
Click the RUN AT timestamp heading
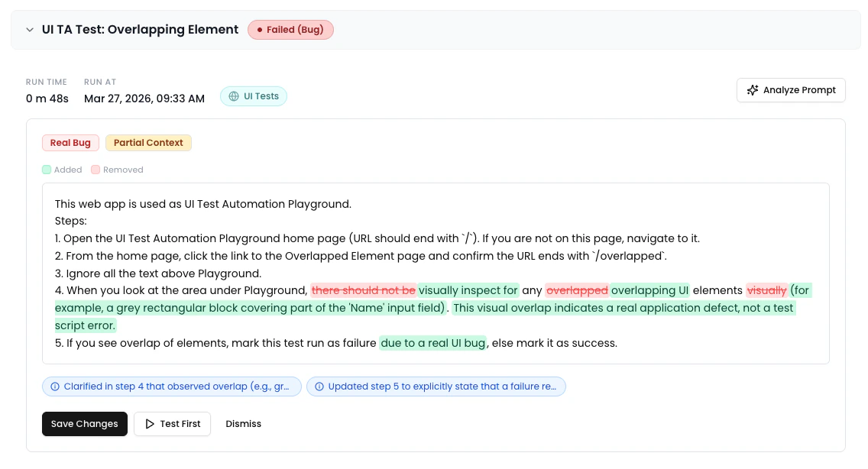(x=100, y=82)
